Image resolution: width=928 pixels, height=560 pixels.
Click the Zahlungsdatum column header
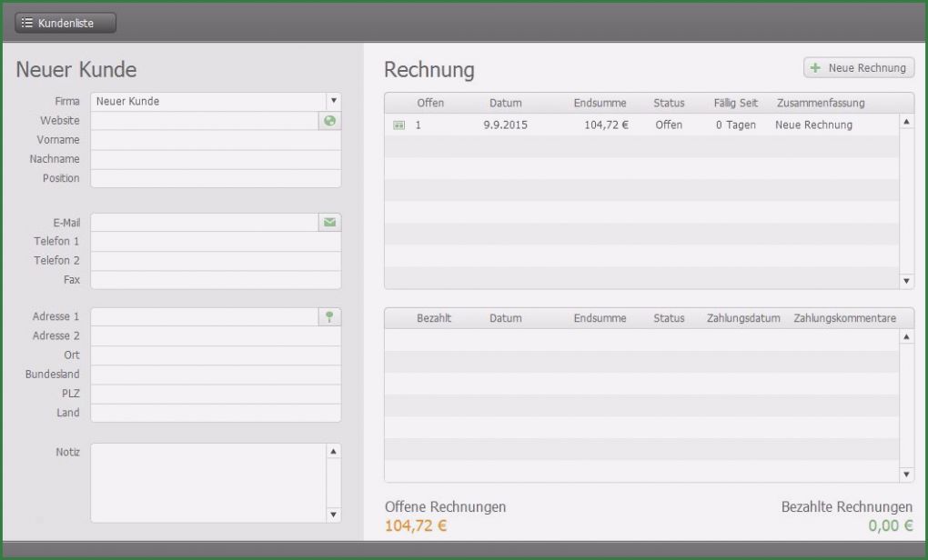[742, 318]
